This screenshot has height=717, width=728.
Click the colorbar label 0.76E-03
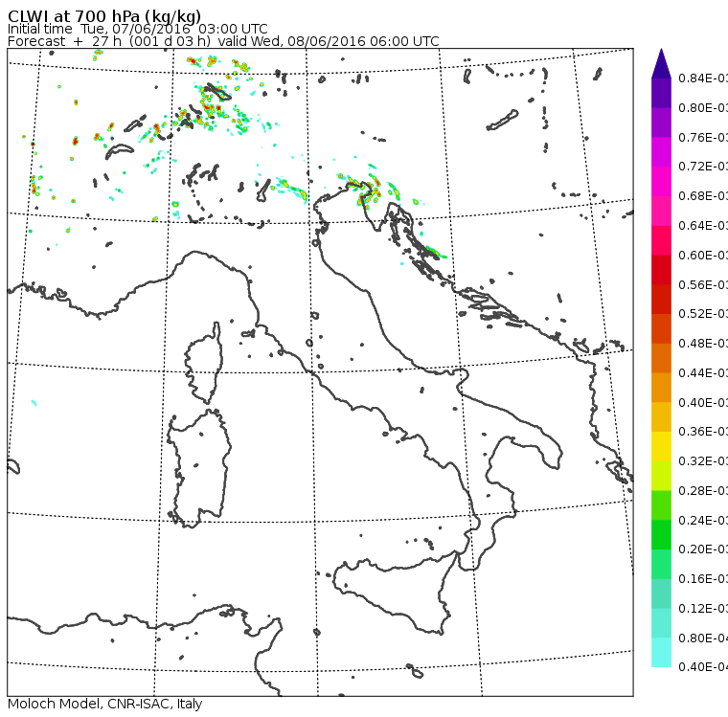[x=703, y=137]
